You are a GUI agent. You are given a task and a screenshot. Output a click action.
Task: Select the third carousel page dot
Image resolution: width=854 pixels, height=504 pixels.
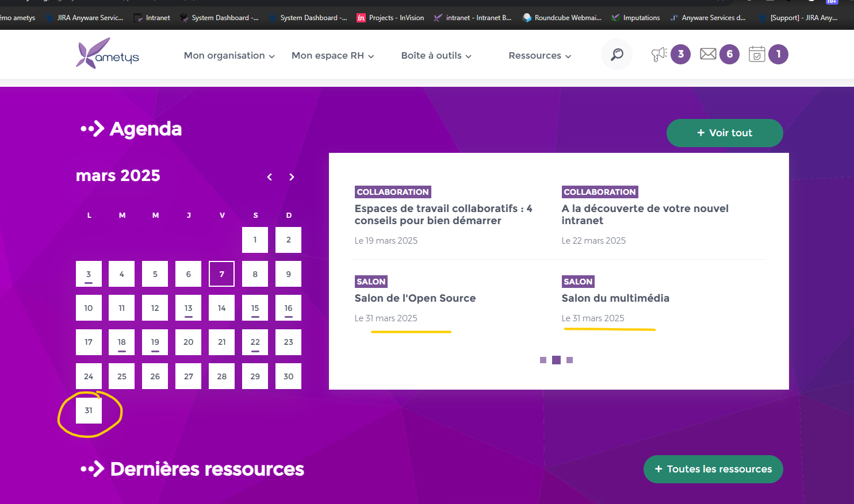click(x=569, y=360)
